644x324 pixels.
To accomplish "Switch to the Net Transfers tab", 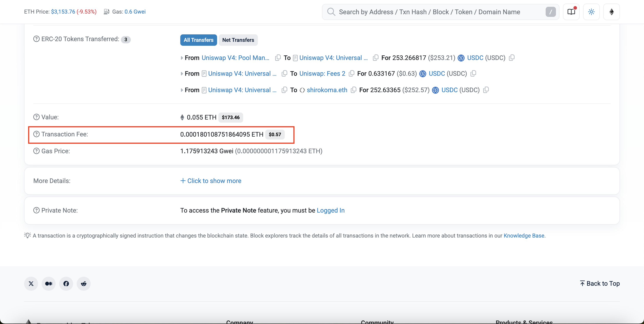I will click(238, 40).
